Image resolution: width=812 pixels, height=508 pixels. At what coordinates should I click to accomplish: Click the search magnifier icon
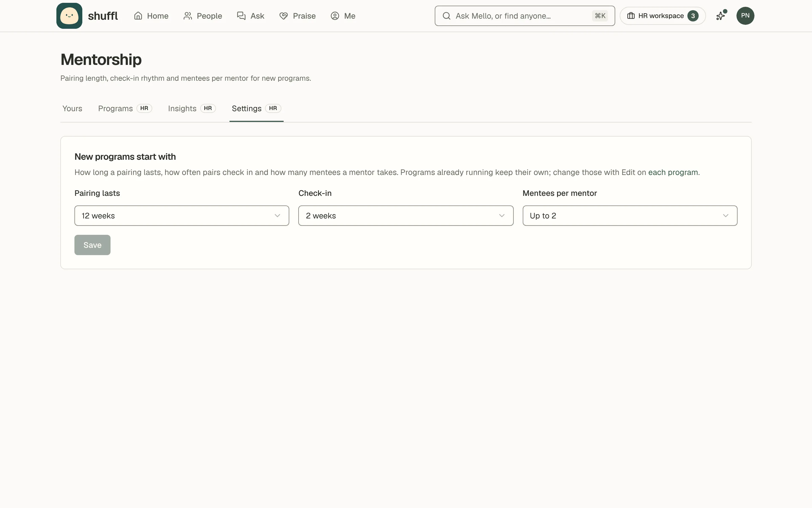446,16
